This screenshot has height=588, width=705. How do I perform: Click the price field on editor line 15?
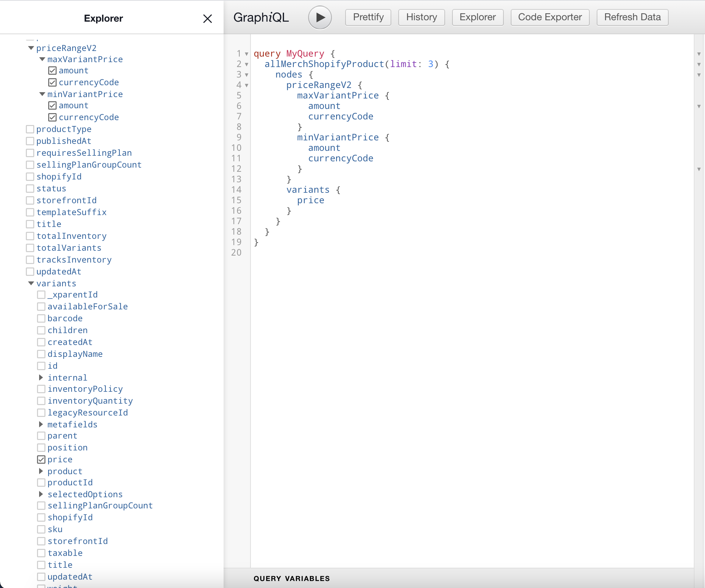(311, 200)
